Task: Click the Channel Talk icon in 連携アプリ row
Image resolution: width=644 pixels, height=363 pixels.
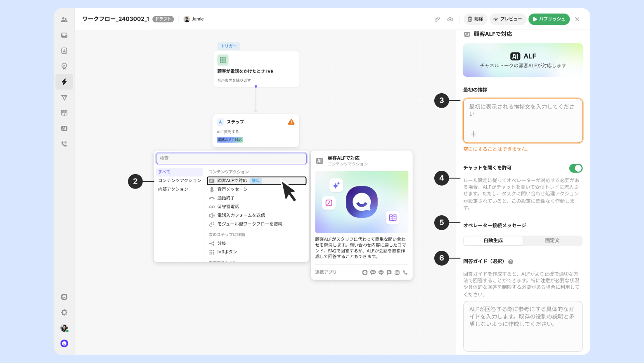Action: tap(365, 272)
